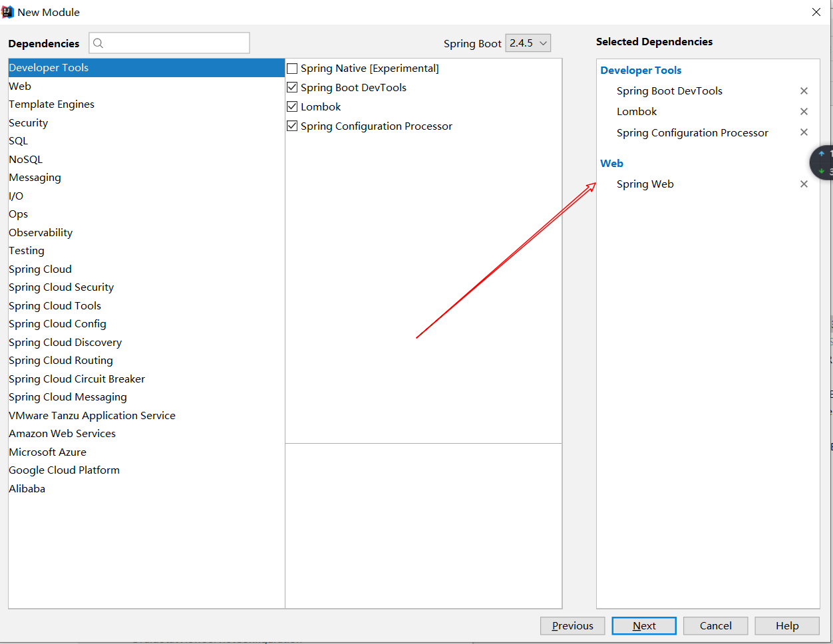Open the Spring Boot version dropdown

528,43
